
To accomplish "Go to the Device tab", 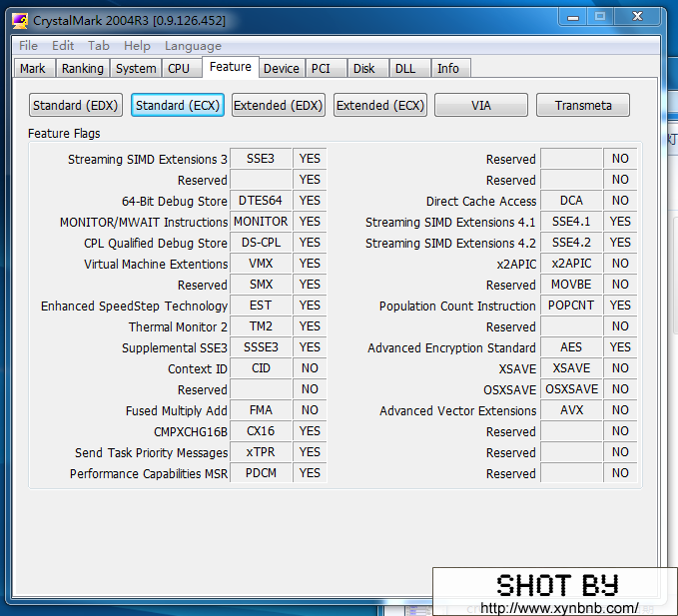I will coord(281,69).
